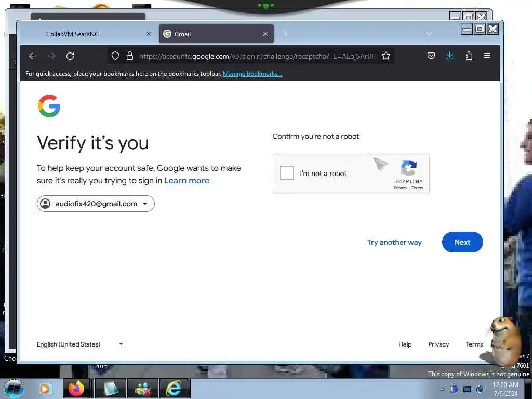Open the Manage bookmarks link
The height and width of the screenshot is (399, 532).
click(x=252, y=74)
